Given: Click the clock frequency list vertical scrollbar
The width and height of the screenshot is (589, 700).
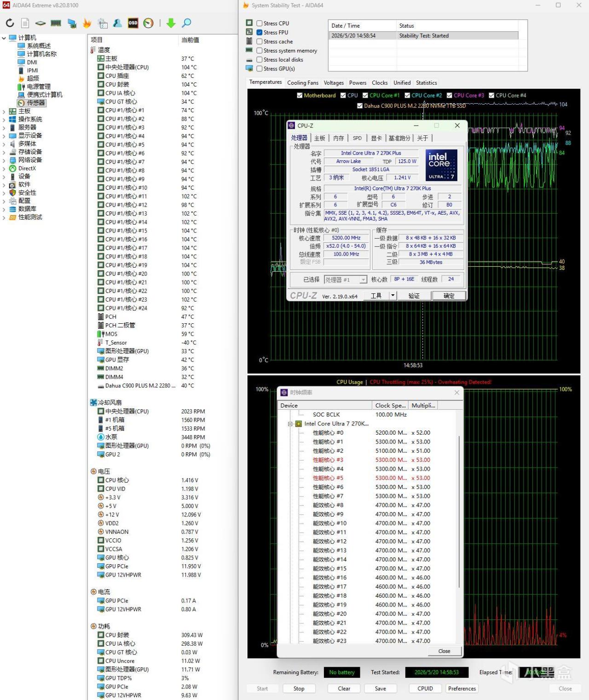Looking at the screenshot, I should point(459,511).
